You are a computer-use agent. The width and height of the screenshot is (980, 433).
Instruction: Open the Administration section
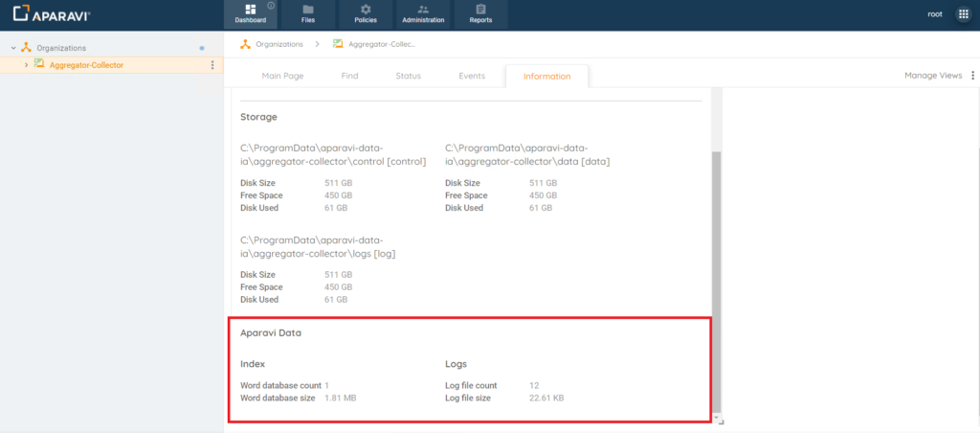point(423,14)
